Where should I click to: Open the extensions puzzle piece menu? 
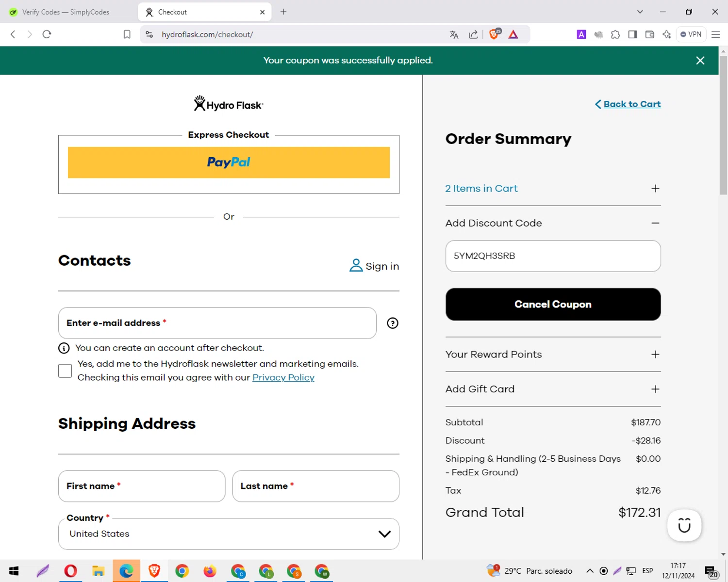point(615,34)
